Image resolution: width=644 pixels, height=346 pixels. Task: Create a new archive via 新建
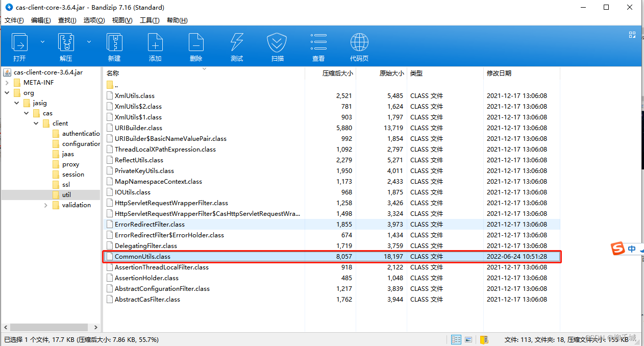click(114, 47)
